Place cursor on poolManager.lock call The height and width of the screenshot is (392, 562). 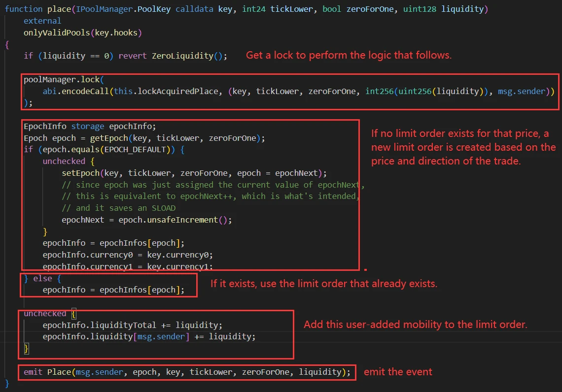click(x=62, y=80)
